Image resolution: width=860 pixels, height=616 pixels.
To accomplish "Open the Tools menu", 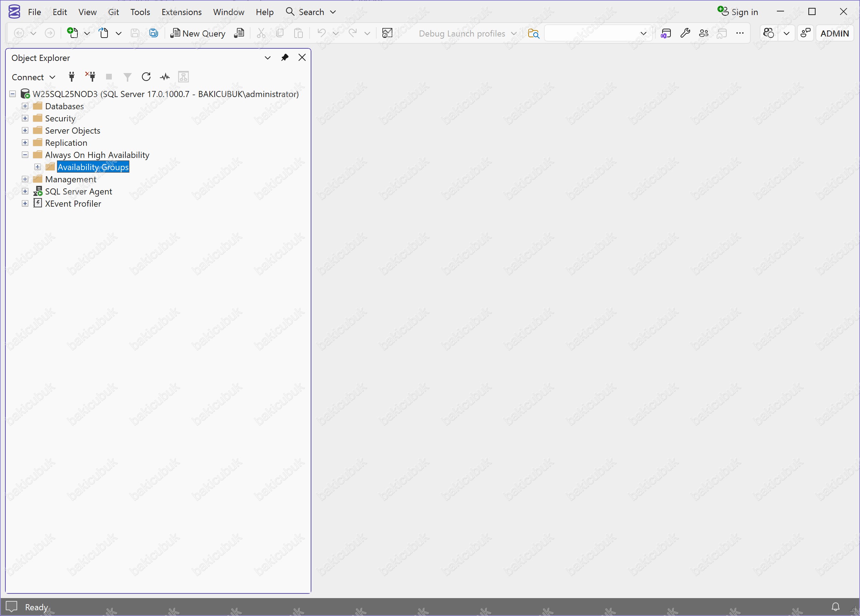I will tap(140, 12).
